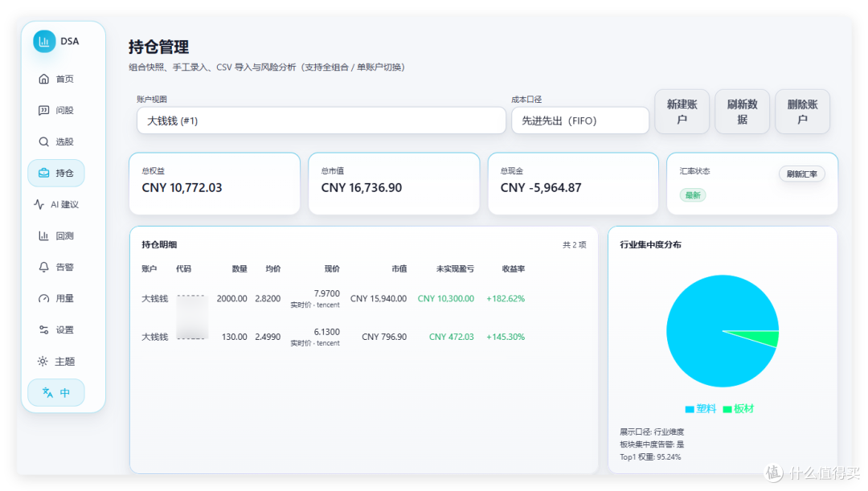Click the 持仓明细 heading
The height and width of the screenshot is (491, 868).
tap(159, 244)
